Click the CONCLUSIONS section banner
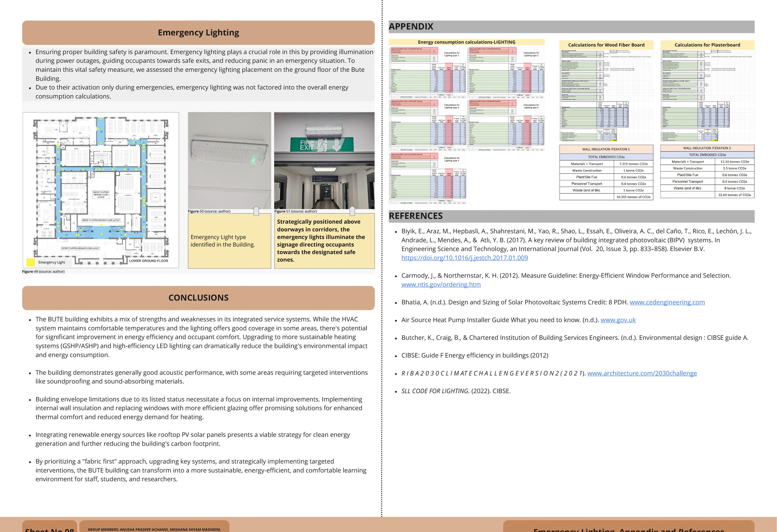The height and width of the screenshot is (532, 777). click(x=198, y=298)
